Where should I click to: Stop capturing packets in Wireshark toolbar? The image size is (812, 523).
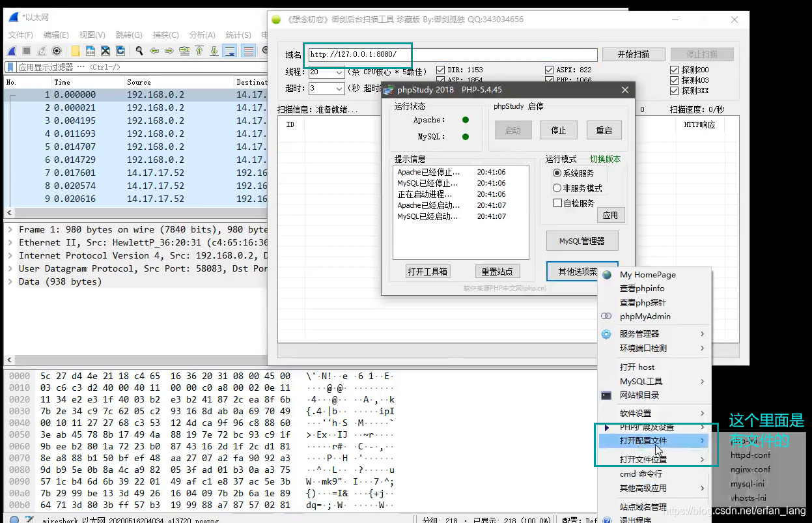[x=27, y=50]
